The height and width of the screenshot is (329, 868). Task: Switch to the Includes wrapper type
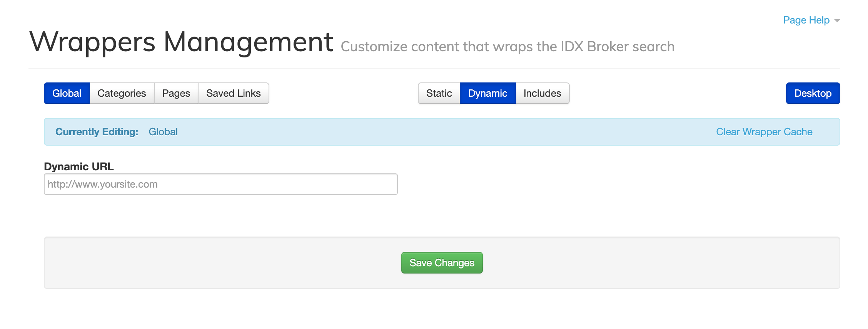(542, 93)
